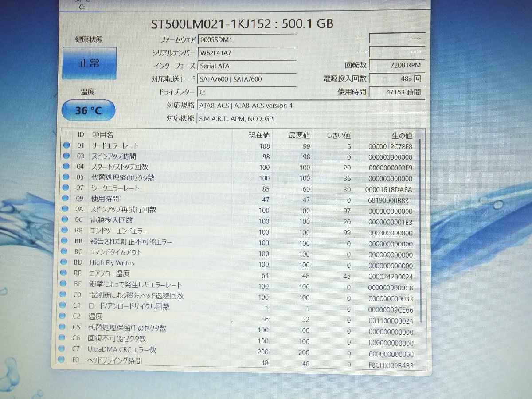
Task: Click the status circle for ID 05
Action: coord(66,177)
